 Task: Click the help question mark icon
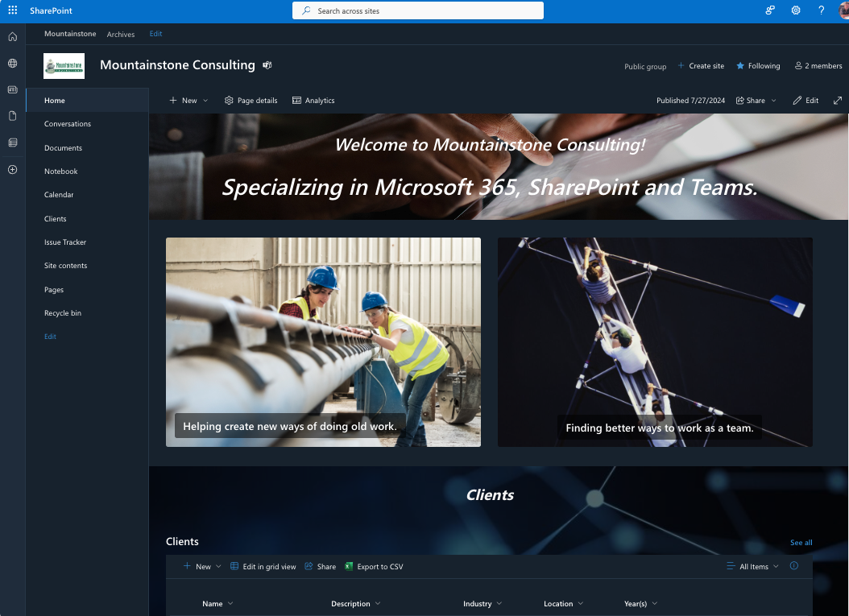(x=821, y=10)
